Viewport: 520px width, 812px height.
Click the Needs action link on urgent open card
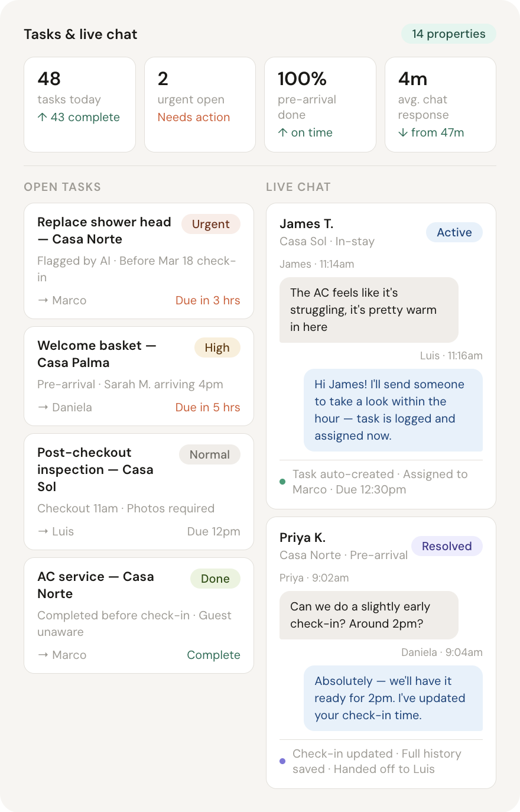(x=194, y=117)
